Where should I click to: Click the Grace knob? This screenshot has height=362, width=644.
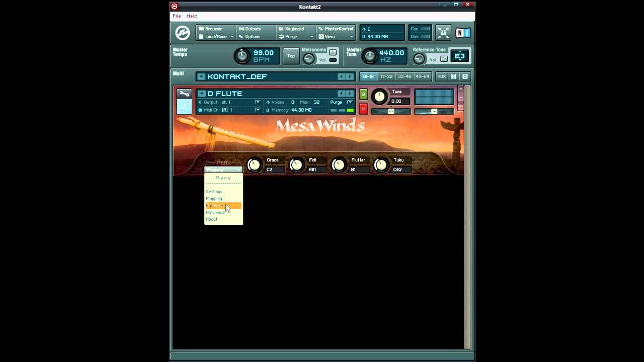click(255, 164)
